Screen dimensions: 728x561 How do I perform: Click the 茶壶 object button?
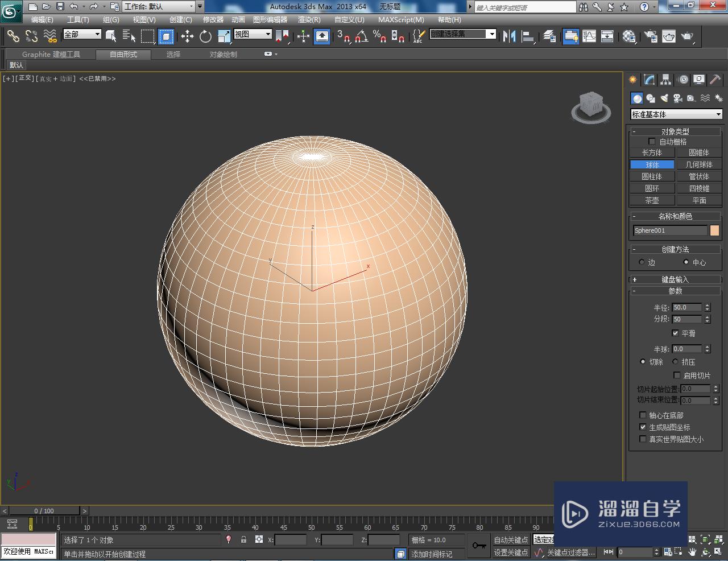pyautogui.click(x=652, y=200)
